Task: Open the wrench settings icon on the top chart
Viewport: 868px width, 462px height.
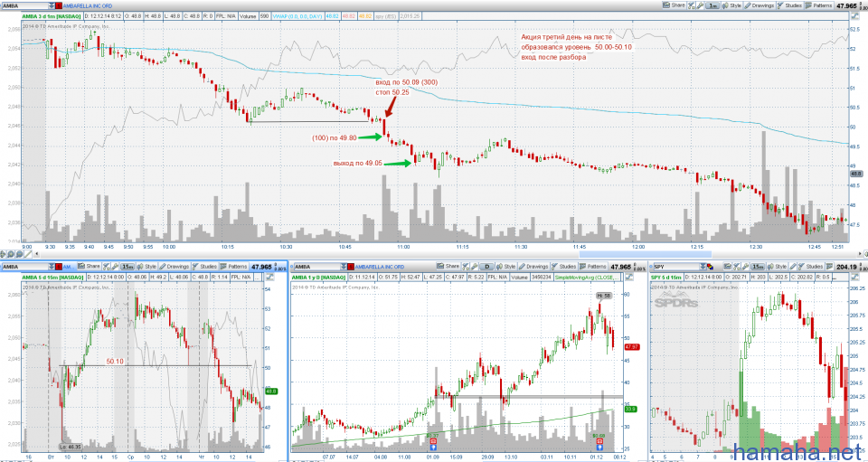Action: pos(700,5)
